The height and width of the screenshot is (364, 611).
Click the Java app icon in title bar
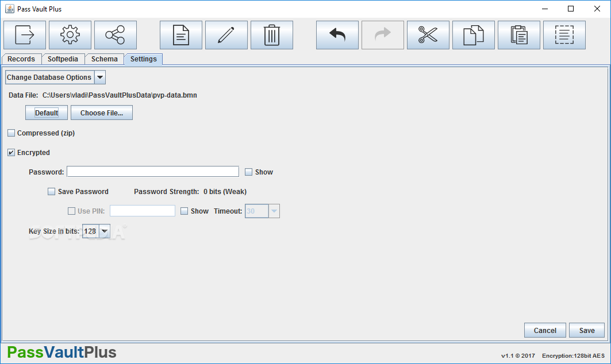pyautogui.click(x=10, y=9)
